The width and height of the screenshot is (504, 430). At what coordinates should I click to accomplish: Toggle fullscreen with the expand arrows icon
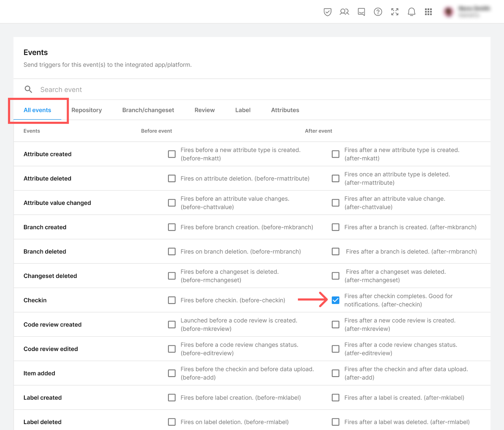(395, 12)
